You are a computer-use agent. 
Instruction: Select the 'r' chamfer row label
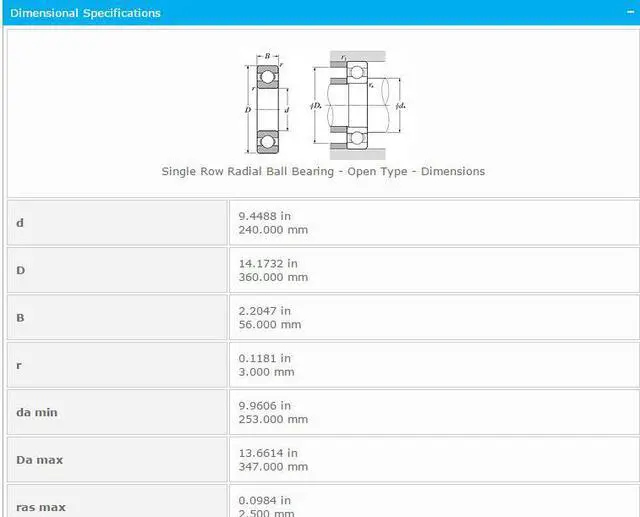click(19, 365)
